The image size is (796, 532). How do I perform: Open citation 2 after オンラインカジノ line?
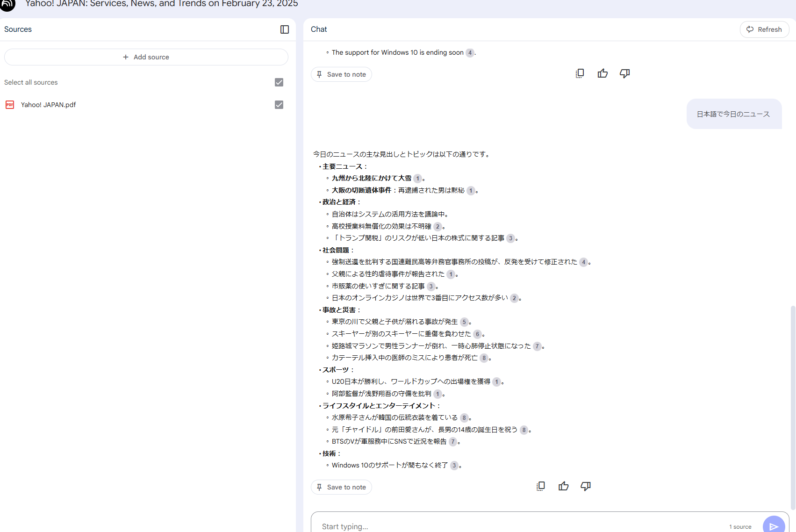point(514,298)
